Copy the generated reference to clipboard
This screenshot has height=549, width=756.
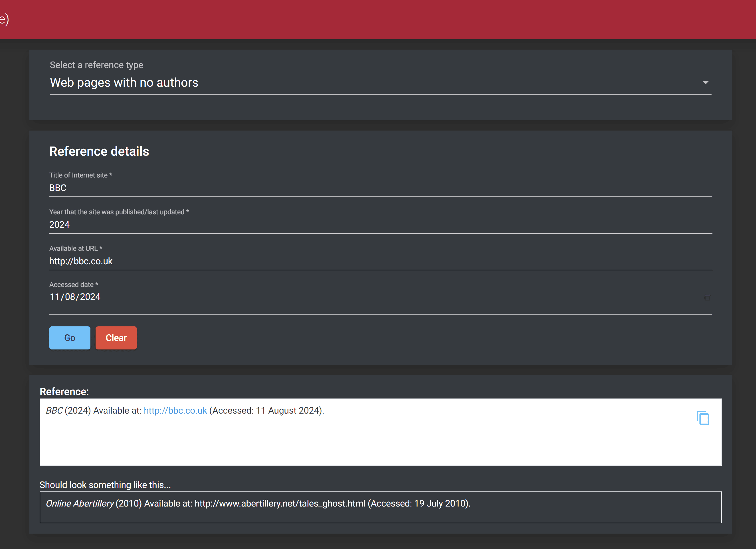703,418
